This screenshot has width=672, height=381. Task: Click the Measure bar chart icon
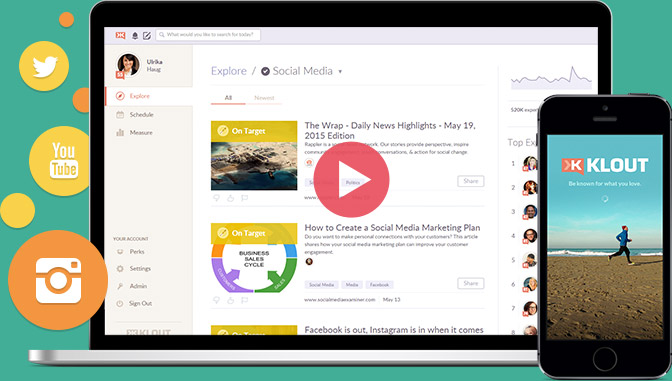[120, 133]
